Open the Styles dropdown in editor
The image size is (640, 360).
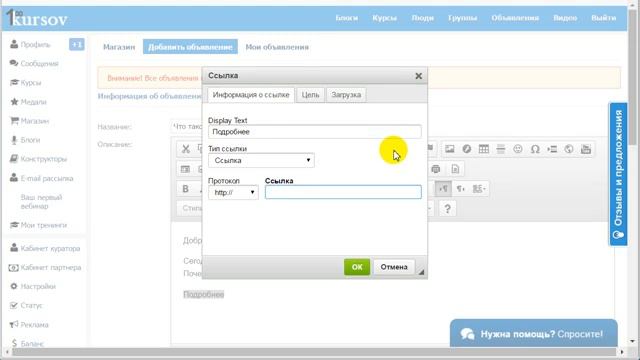coord(191,208)
